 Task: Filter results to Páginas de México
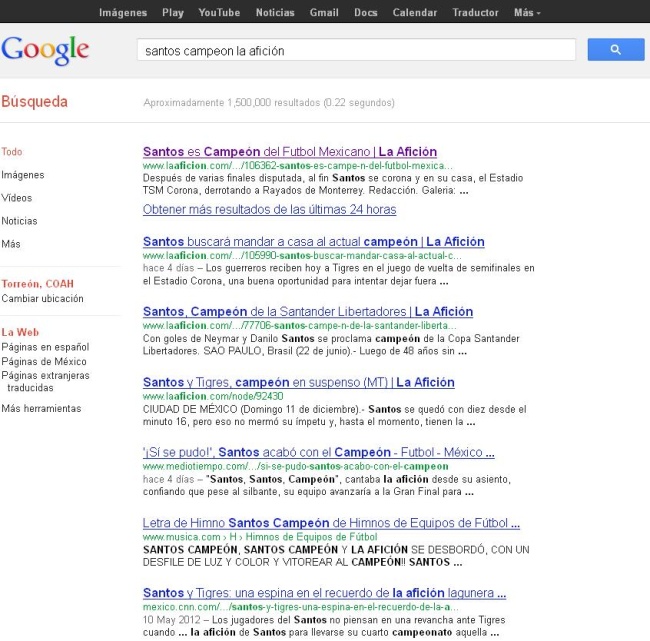pos(44,361)
